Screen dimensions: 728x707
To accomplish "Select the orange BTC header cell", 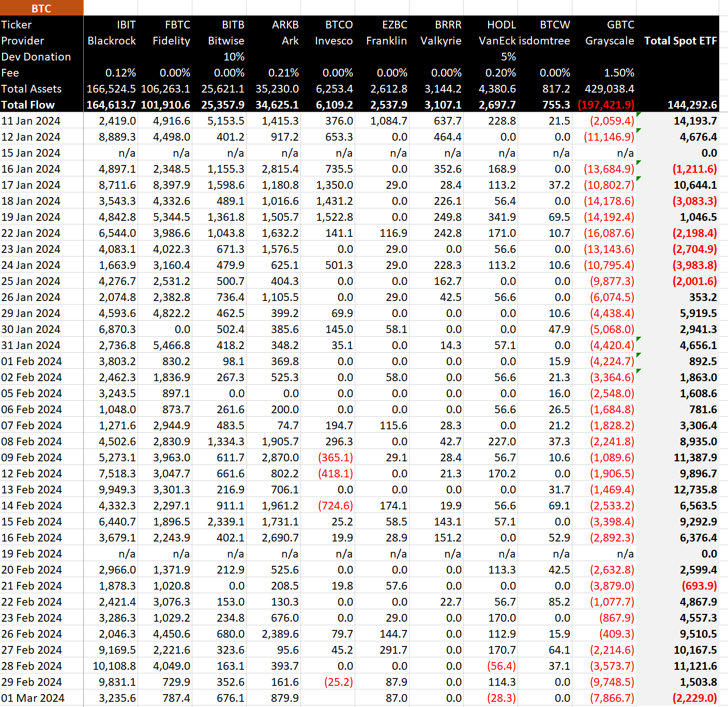I will [x=41, y=8].
